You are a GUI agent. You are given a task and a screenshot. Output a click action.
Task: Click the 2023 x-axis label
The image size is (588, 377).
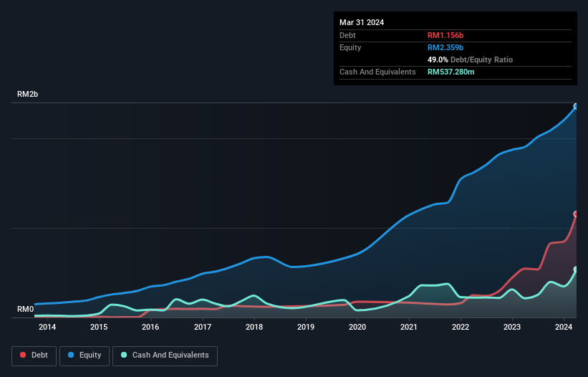pos(512,328)
